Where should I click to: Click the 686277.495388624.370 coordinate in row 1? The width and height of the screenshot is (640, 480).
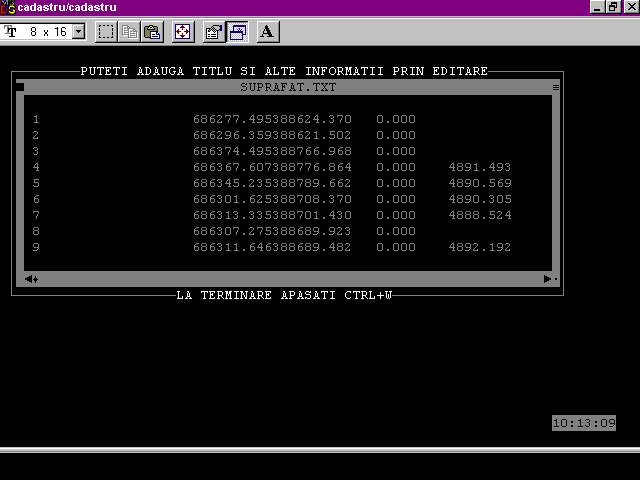click(x=272, y=119)
